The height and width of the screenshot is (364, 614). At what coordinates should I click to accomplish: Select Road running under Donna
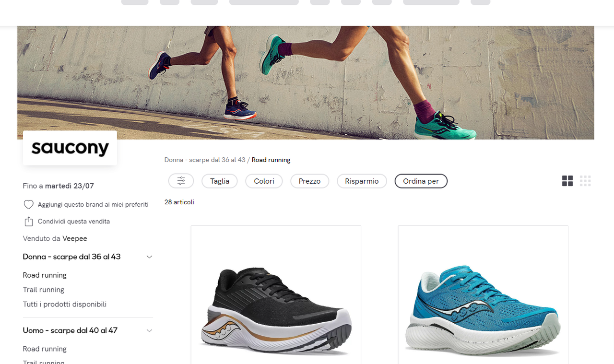click(45, 275)
